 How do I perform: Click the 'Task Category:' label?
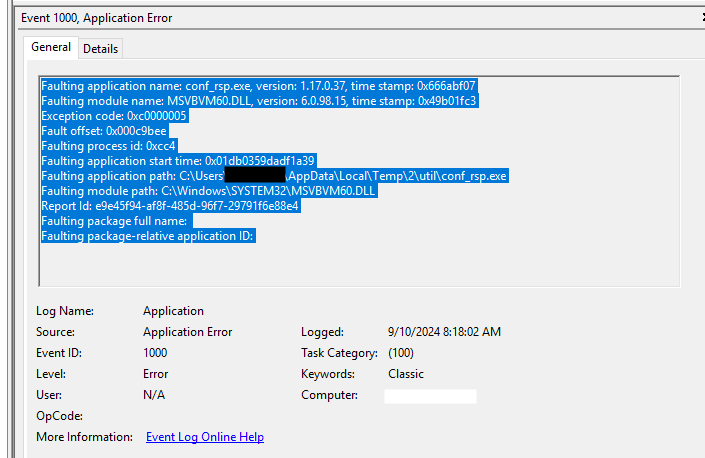click(x=339, y=353)
